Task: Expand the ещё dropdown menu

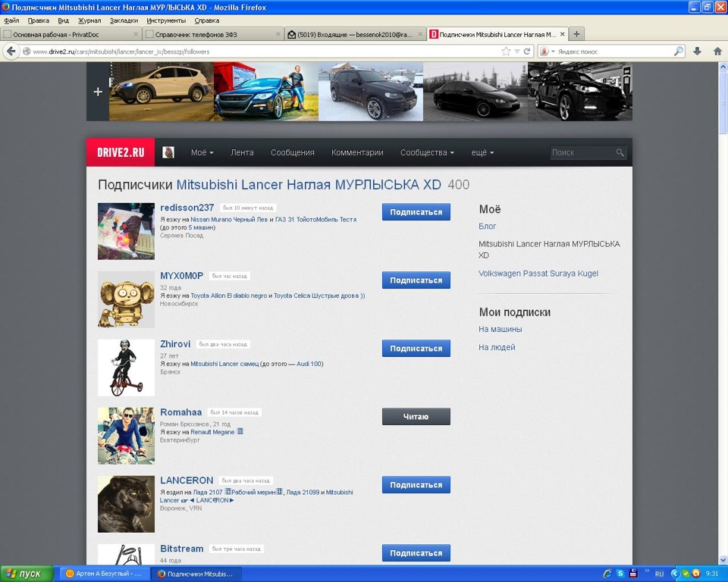Action: click(482, 152)
